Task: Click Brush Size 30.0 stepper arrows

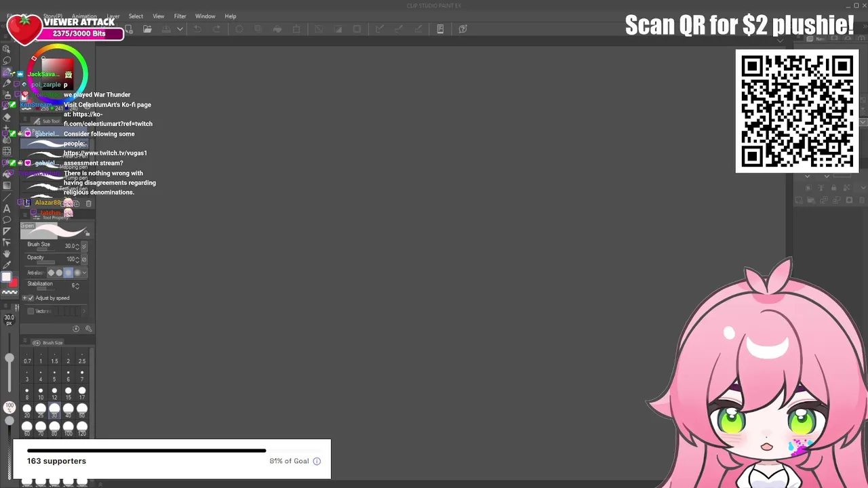Action: 77,246
